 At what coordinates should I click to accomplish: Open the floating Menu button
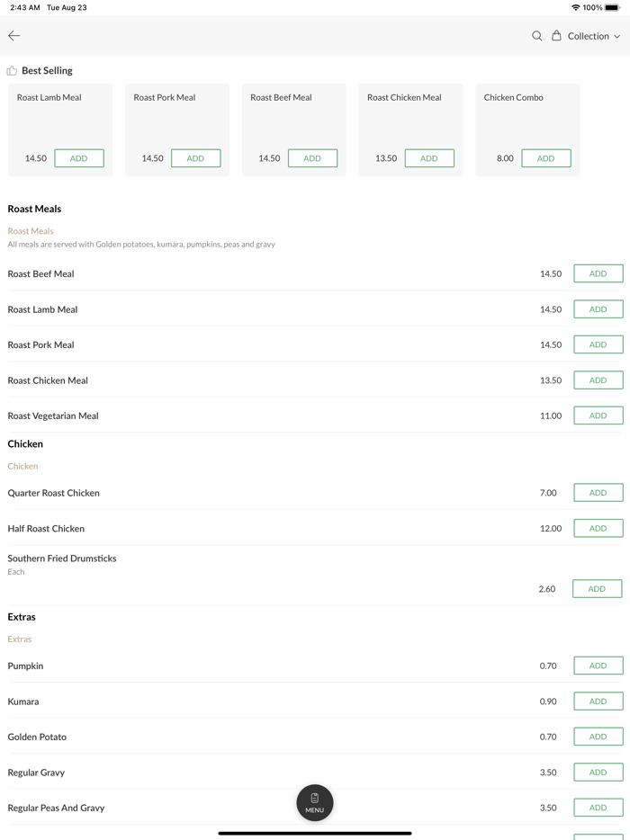tap(315, 802)
